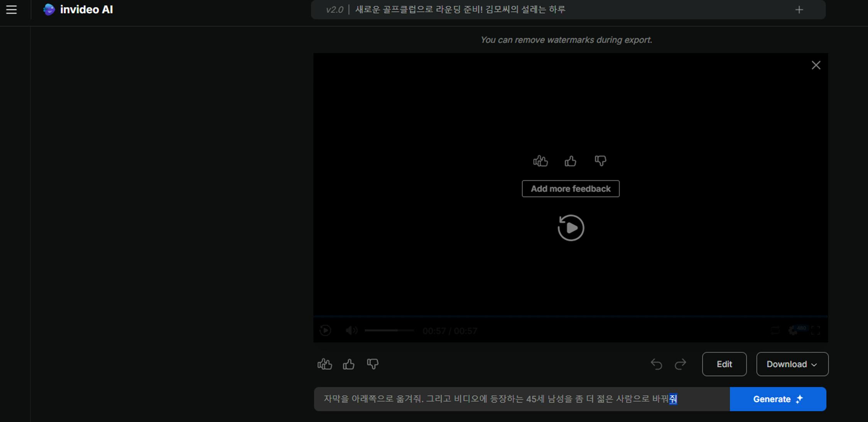Screen dimensions: 868x422
Task: Click the single thumbs-up in video overlay
Action: click(570, 161)
